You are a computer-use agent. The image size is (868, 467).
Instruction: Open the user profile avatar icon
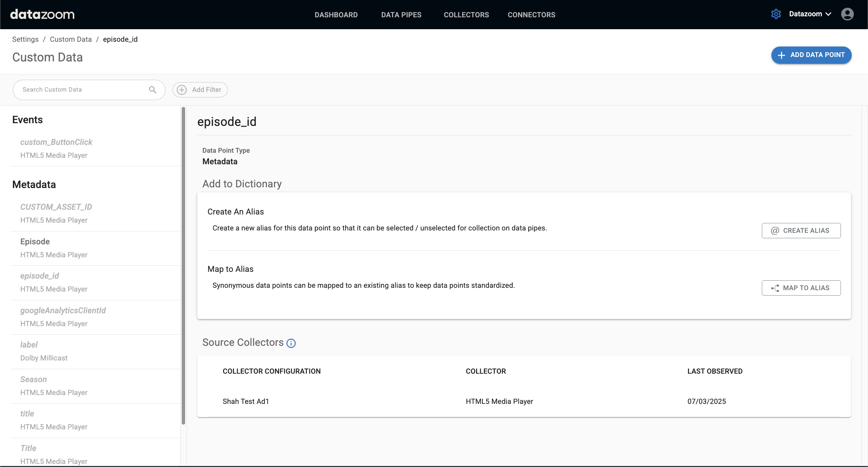click(847, 14)
